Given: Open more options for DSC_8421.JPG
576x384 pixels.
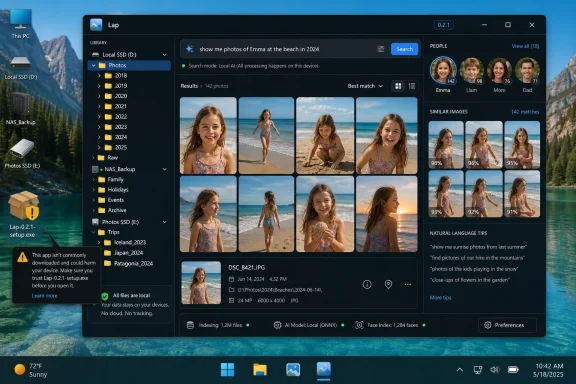Looking at the screenshot, I should (408, 284).
